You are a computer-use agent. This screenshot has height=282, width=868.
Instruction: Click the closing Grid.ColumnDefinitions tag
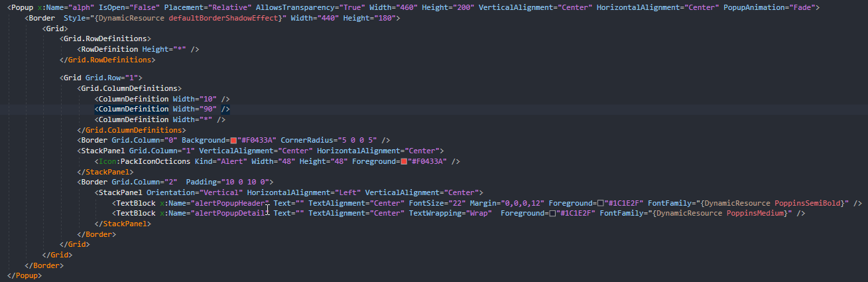[131, 130]
